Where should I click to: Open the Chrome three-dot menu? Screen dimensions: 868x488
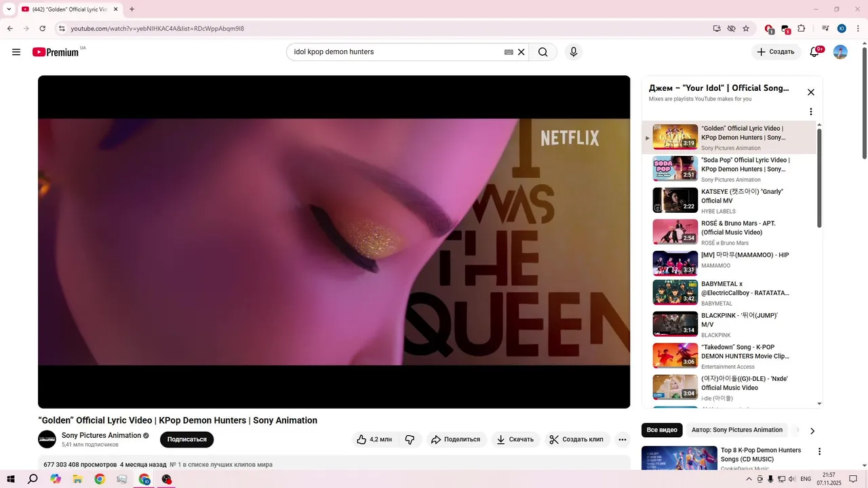point(857,28)
